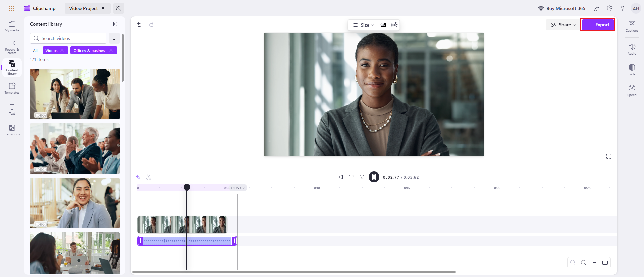Pause video playback
The width and height of the screenshot is (644, 277).
click(374, 177)
